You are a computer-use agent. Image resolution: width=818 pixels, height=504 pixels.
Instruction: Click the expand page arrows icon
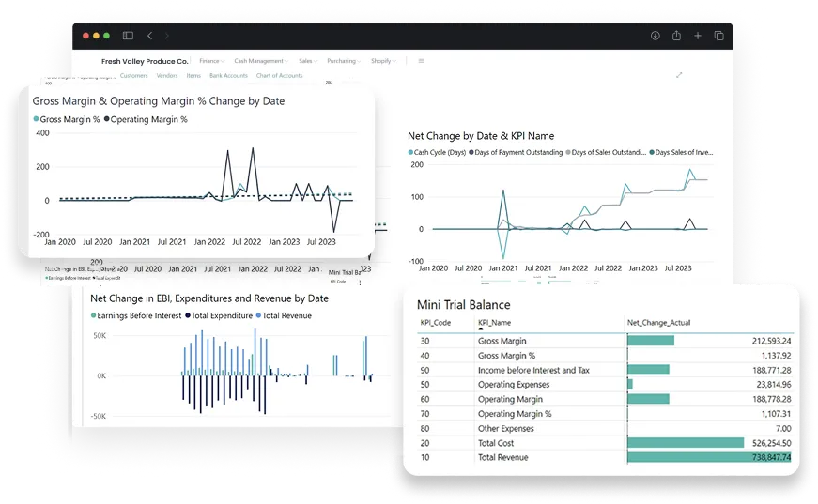(679, 75)
